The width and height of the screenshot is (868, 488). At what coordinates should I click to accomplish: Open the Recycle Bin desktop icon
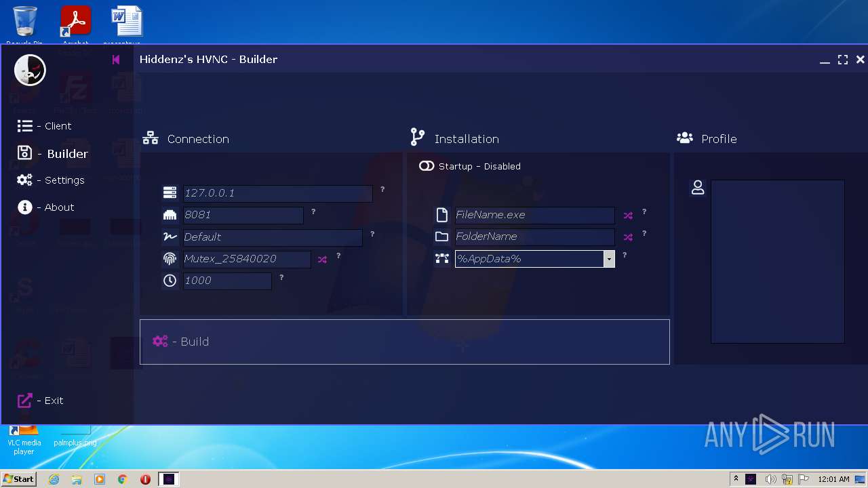(x=24, y=26)
